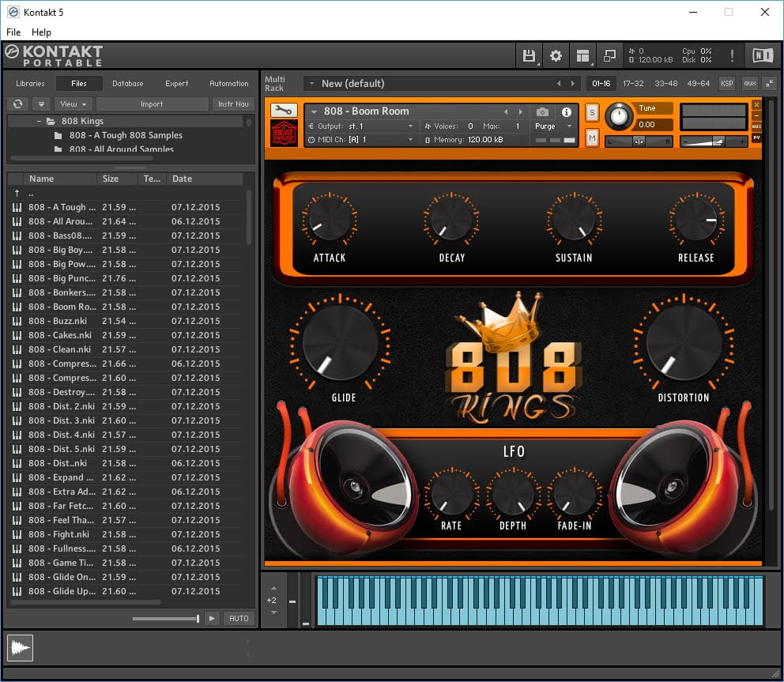The height and width of the screenshot is (682, 784).
Task: Click the Tune knob
Action: pos(619,116)
